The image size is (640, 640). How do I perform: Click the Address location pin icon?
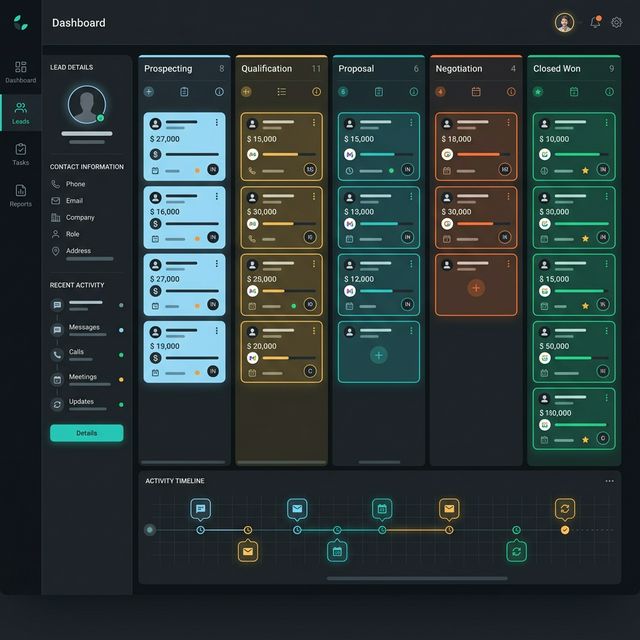pyautogui.click(x=56, y=251)
